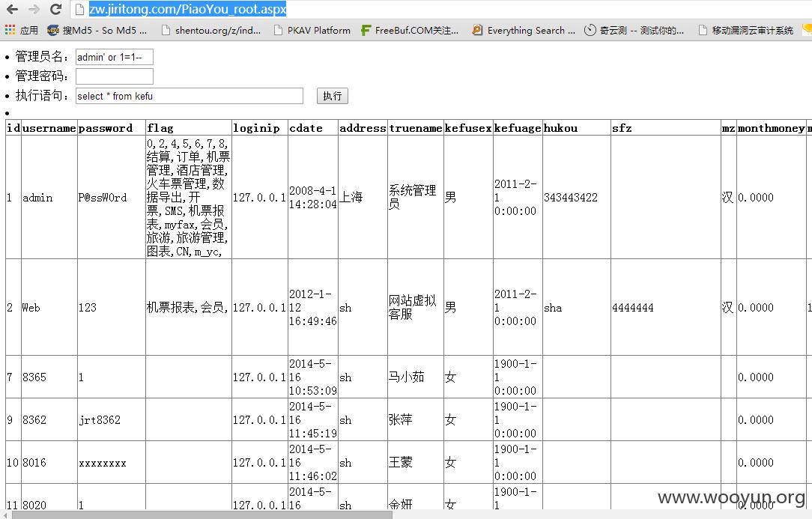Image resolution: width=812 pixels, height=519 pixels.
Task: Click the browser Back arrow
Action: pos(13,9)
